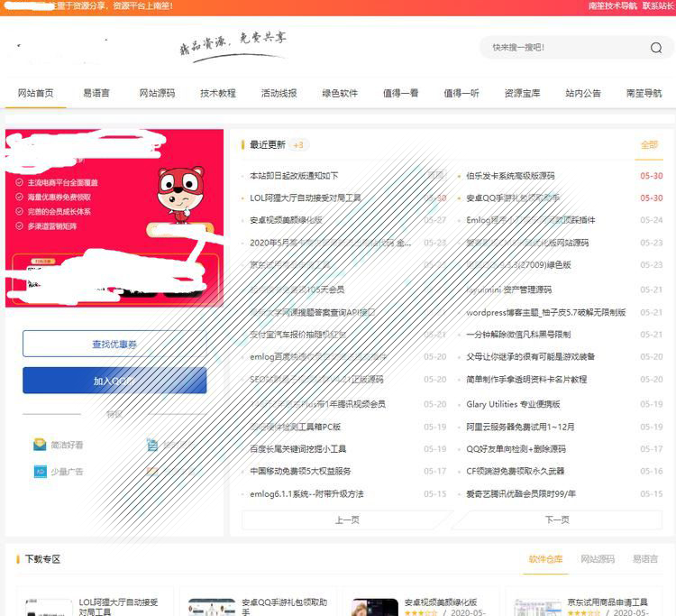Open LOL阿狸大厅 download card title

click(119, 606)
